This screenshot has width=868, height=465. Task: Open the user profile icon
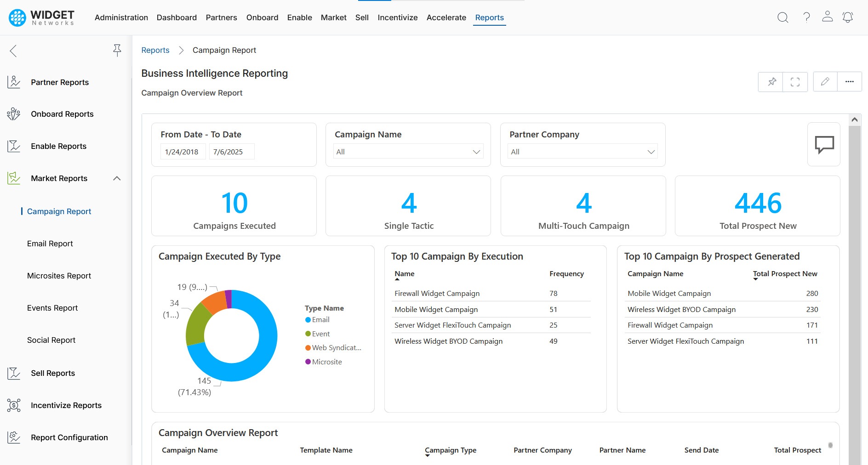(x=827, y=17)
